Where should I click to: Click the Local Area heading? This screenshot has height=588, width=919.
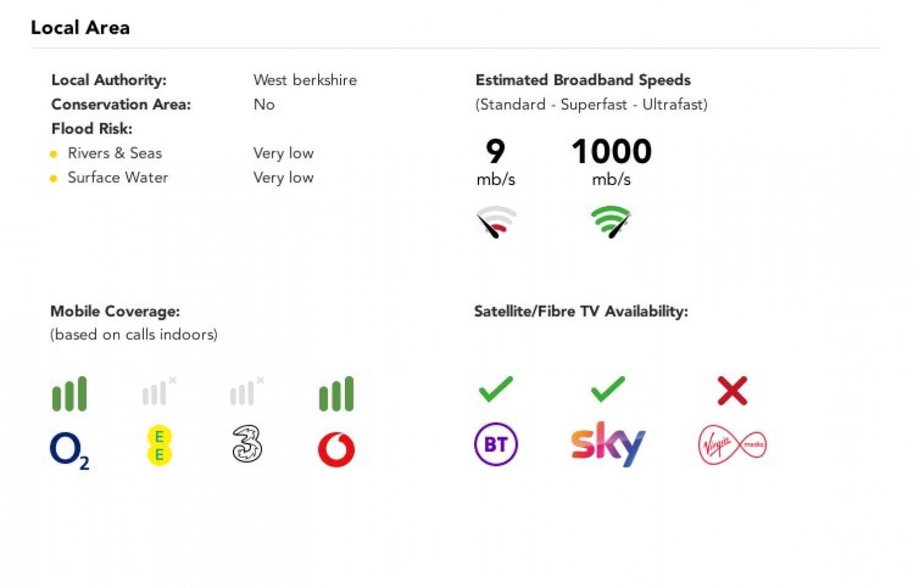pyautogui.click(x=80, y=28)
